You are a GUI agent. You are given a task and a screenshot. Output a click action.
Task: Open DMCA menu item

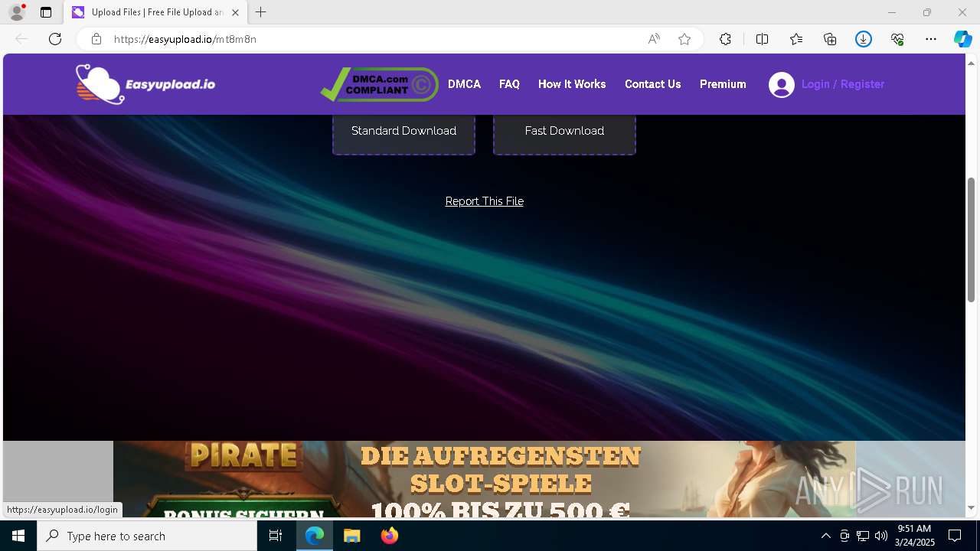pos(464,84)
